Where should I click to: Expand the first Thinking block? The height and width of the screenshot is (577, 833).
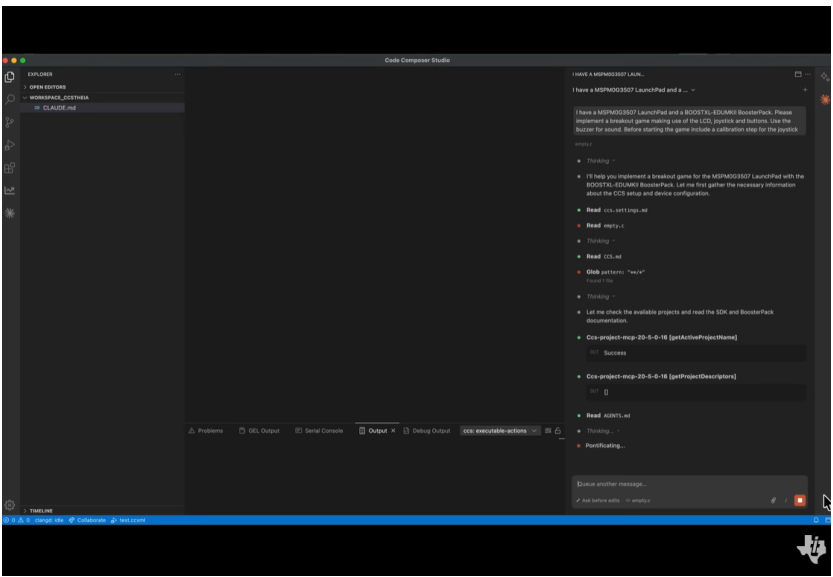pyautogui.click(x=601, y=160)
